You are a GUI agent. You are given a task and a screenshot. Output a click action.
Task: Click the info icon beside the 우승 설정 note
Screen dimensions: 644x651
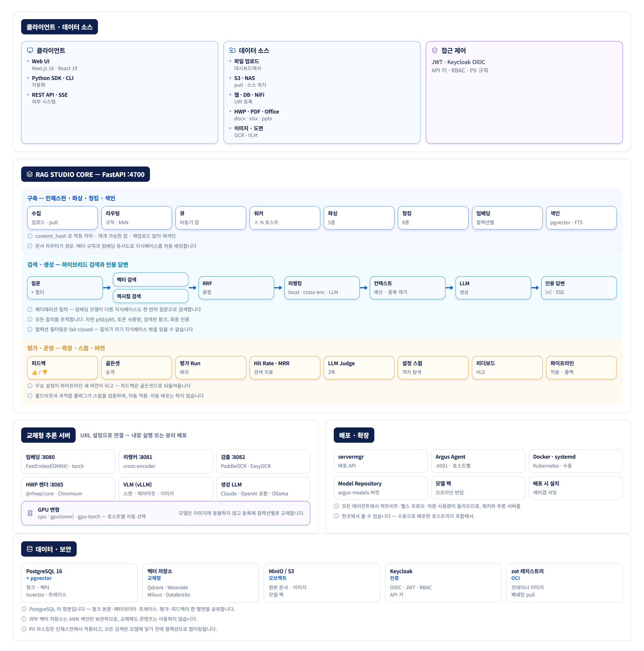point(30,386)
